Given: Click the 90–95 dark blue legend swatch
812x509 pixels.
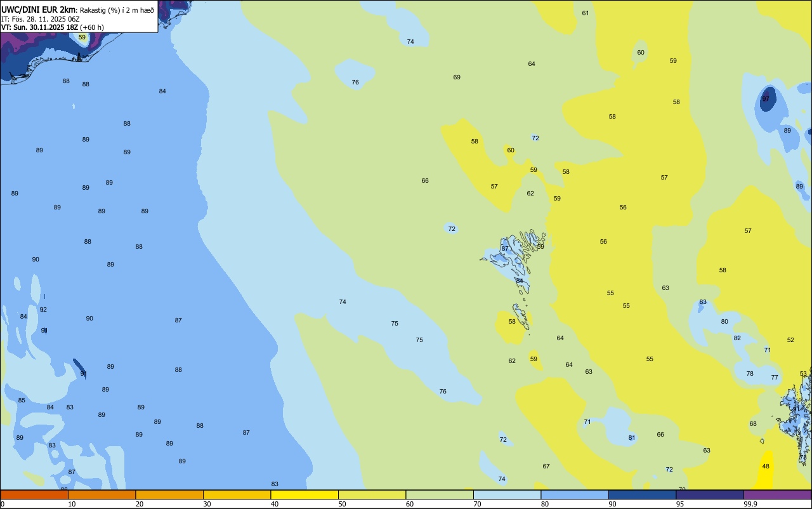Looking at the screenshot, I should click(642, 494).
